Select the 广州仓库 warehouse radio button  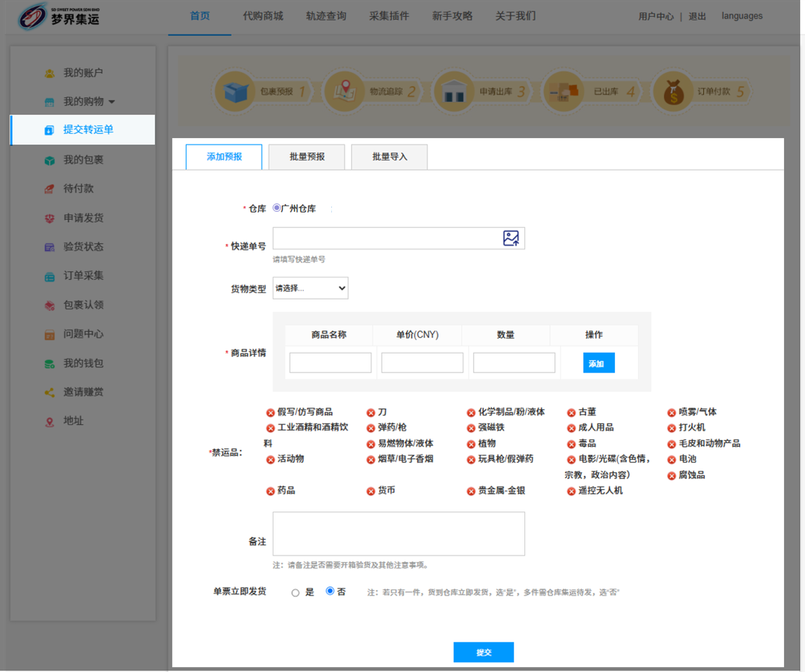(277, 208)
